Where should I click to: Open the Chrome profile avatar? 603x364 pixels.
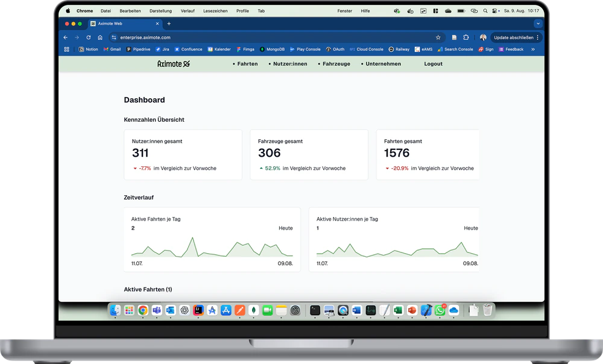point(482,37)
